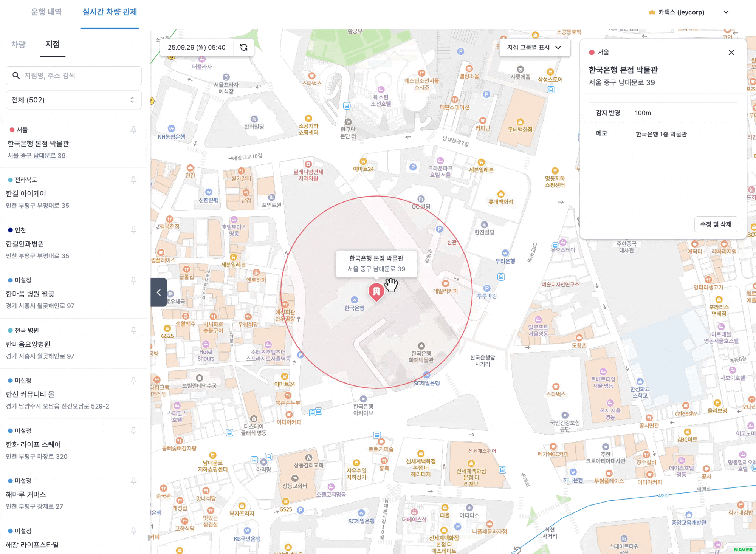Click the pin icon for 한마음 병원 월곶
The image size is (756, 554).
133,280
